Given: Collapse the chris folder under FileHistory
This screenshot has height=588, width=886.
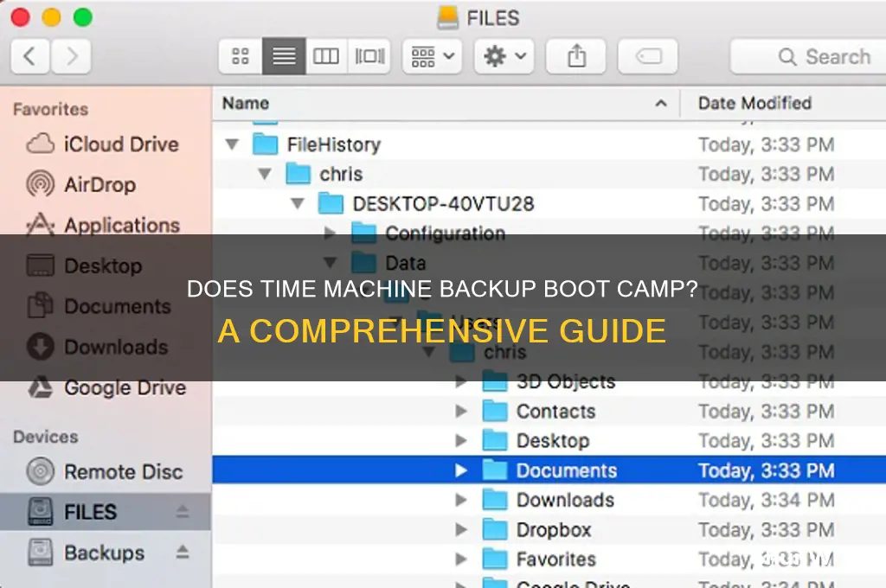Looking at the screenshot, I should click(x=265, y=174).
